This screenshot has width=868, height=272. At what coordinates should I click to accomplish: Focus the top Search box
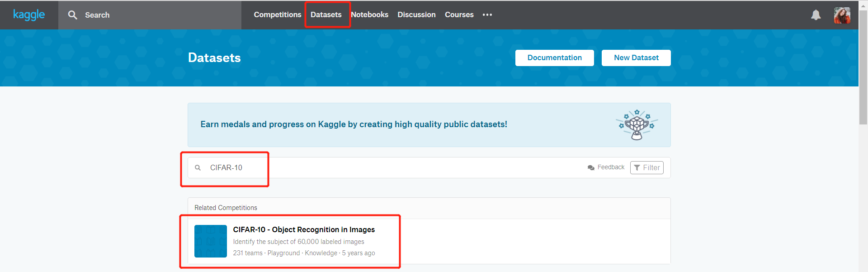click(x=150, y=15)
